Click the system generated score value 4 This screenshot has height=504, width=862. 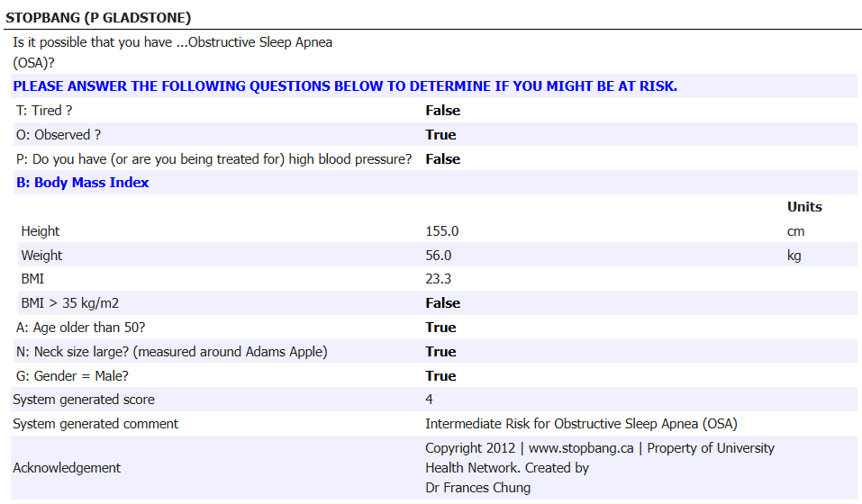coord(429,400)
